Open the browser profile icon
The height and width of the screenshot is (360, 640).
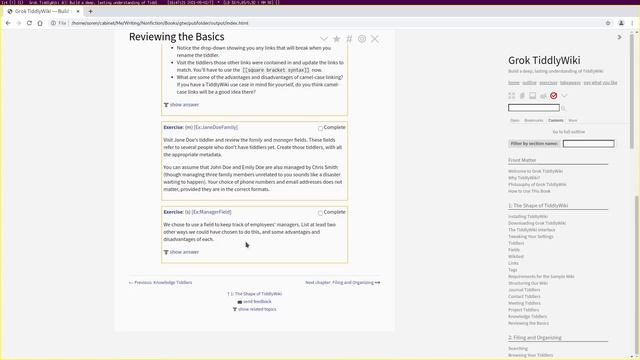pyautogui.click(x=621, y=23)
